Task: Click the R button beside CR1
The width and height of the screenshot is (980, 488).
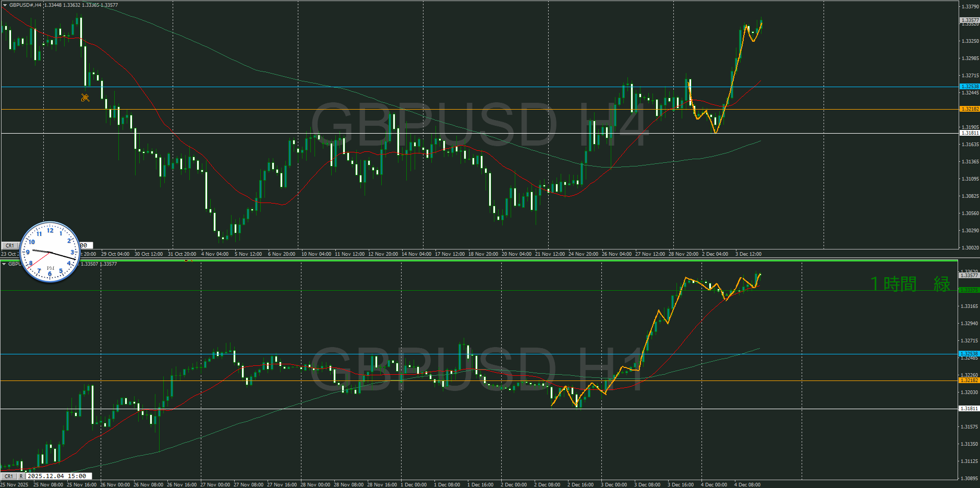Action: coord(21,476)
